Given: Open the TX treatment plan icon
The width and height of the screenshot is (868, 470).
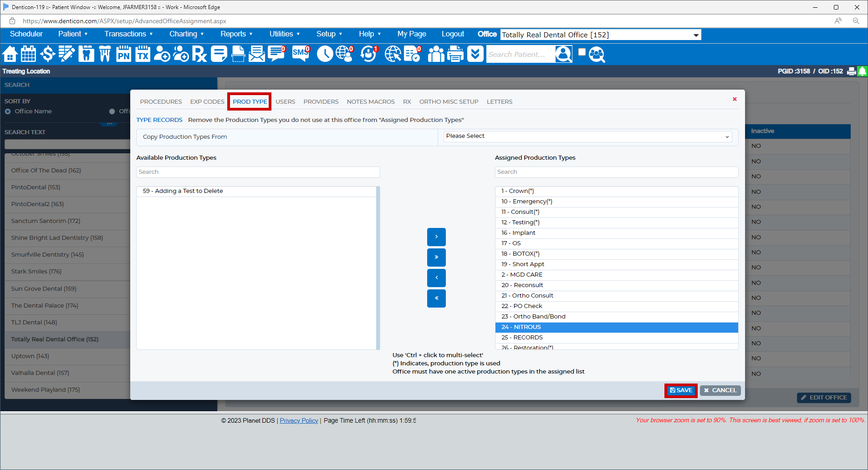Looking at the screenshot, I should click(143, 54).
